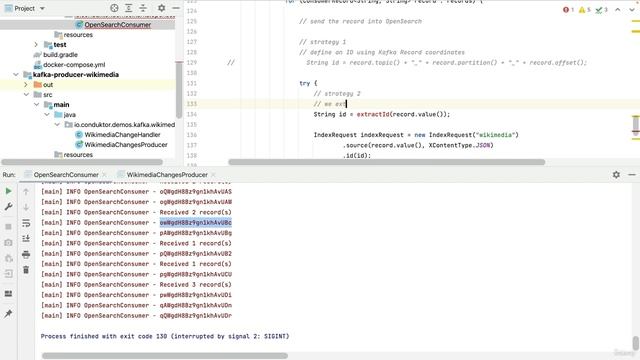640x360 pixels.
Task: Click the highlighted ID text in console
Action: (196, 222)
